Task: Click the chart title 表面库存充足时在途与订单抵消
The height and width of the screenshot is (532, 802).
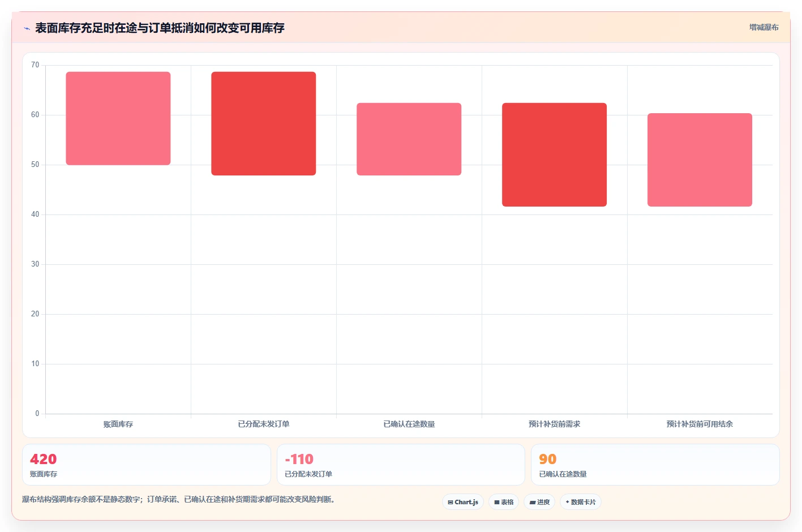Action: click(160, 28)
